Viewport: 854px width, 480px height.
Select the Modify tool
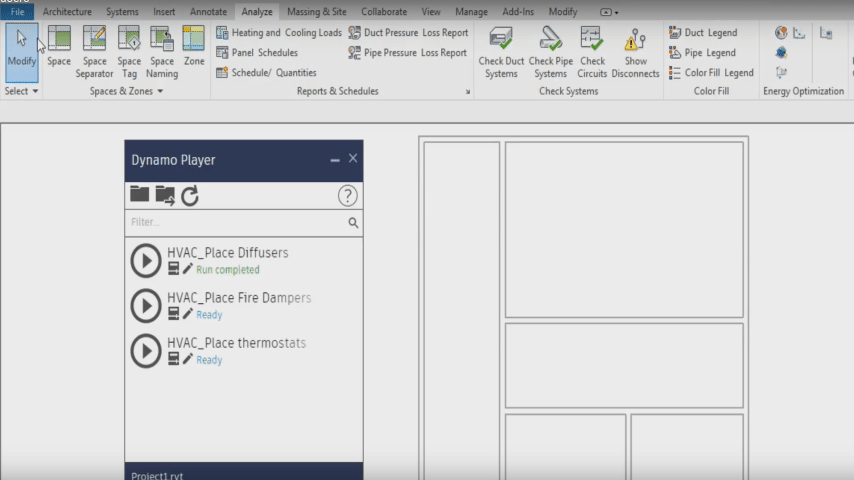pos(22,52)
